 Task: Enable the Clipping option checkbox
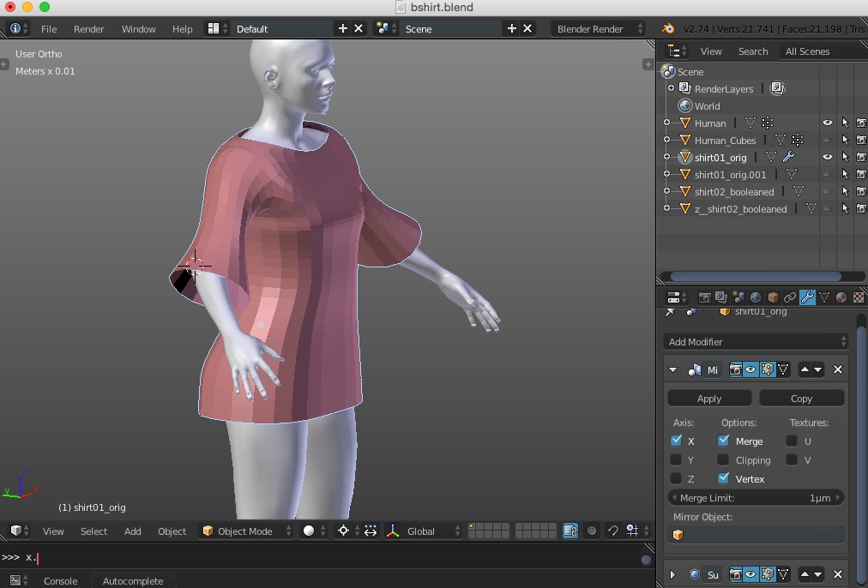724,460
